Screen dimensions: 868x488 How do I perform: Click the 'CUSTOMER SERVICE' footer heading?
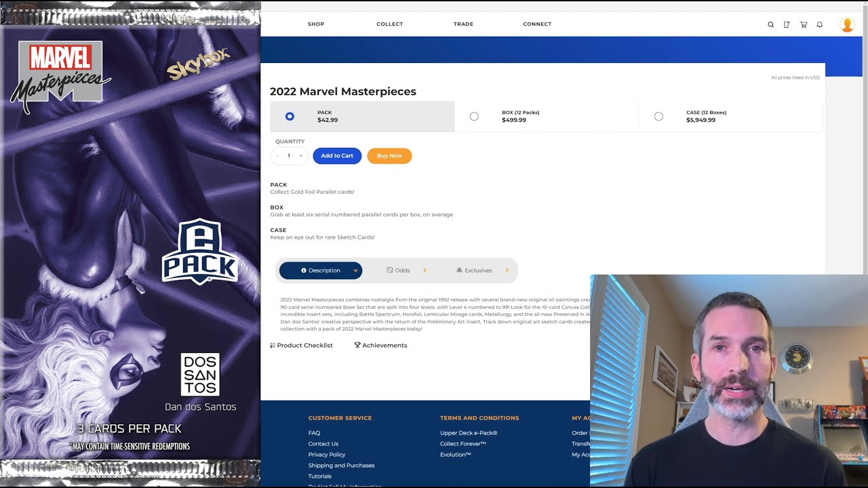[340, 418]
